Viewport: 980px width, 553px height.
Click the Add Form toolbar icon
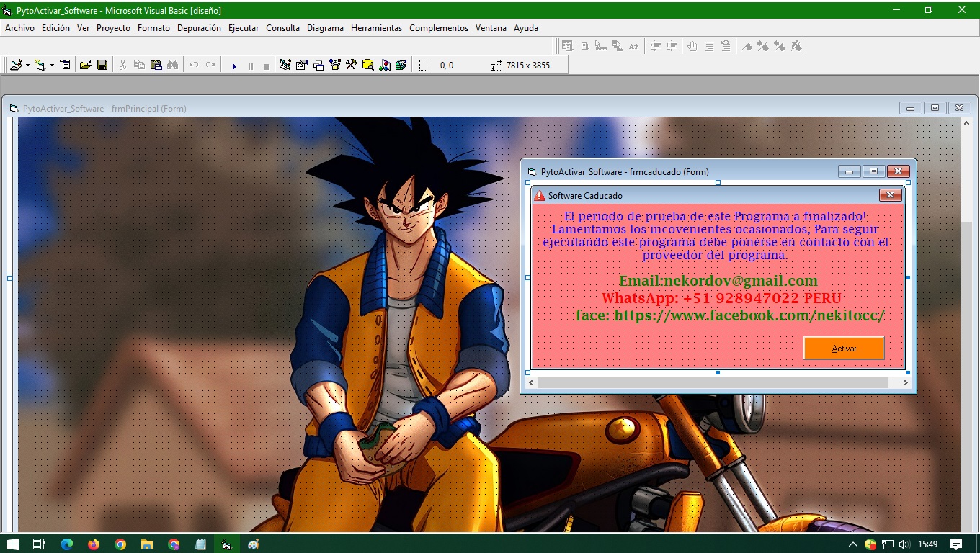pyautogui.click(x=40, y=65)
